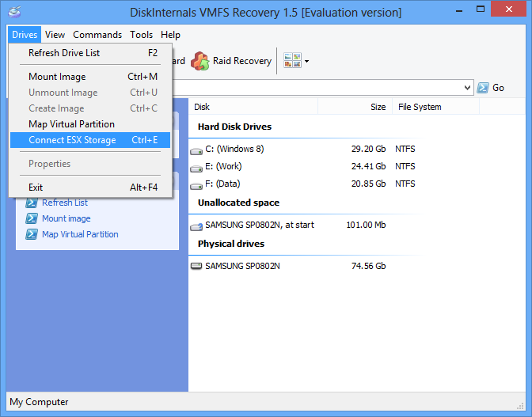Click the Unallocated space group header
532x417 pixels.
tap(238, 203)
